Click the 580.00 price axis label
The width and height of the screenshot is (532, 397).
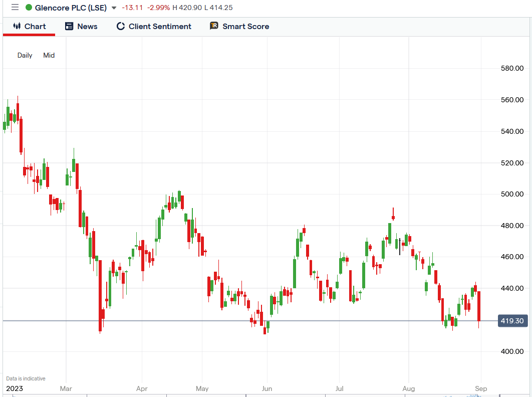(512, 68)
